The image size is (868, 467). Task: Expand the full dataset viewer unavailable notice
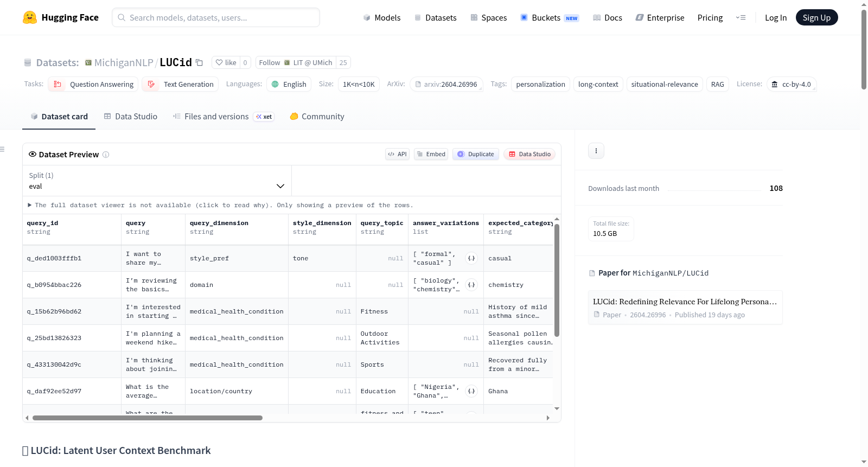coord(220,205)
